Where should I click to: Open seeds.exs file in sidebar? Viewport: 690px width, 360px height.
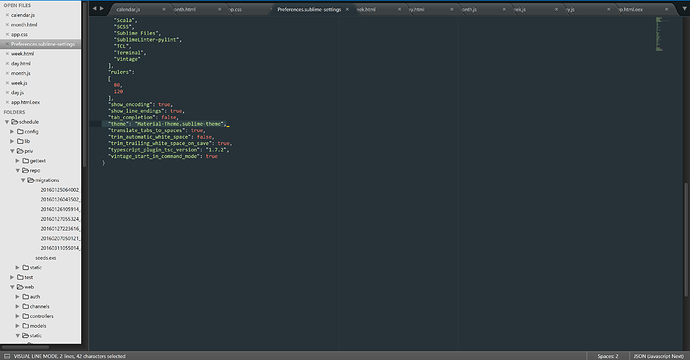(46, 258)
